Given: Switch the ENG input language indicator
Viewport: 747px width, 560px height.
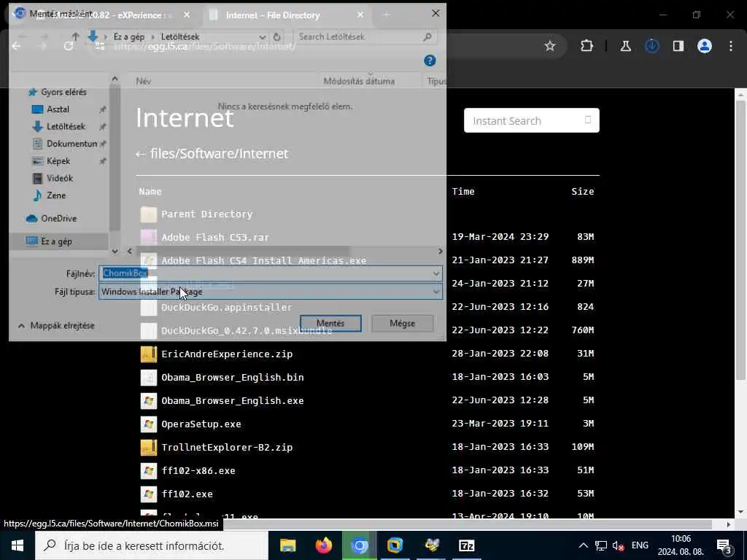Looking at the screenshot, I should [x=640, y=545].
